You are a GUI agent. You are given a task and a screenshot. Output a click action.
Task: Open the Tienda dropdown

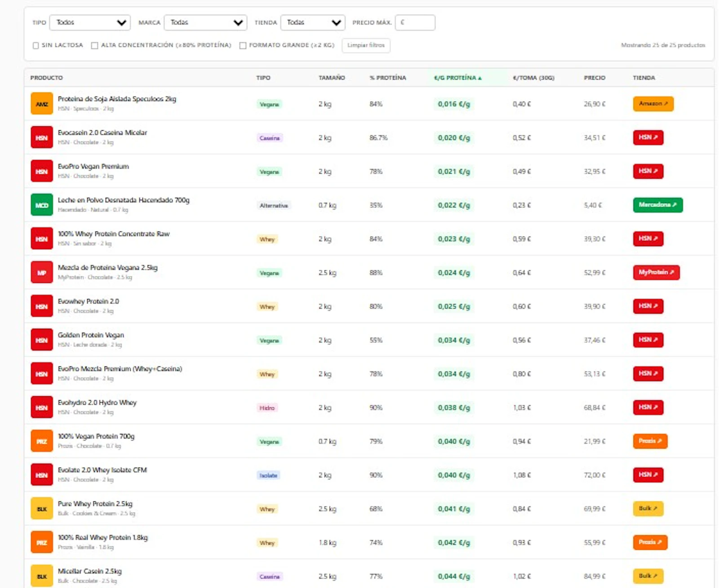click(x=313, y=22)
